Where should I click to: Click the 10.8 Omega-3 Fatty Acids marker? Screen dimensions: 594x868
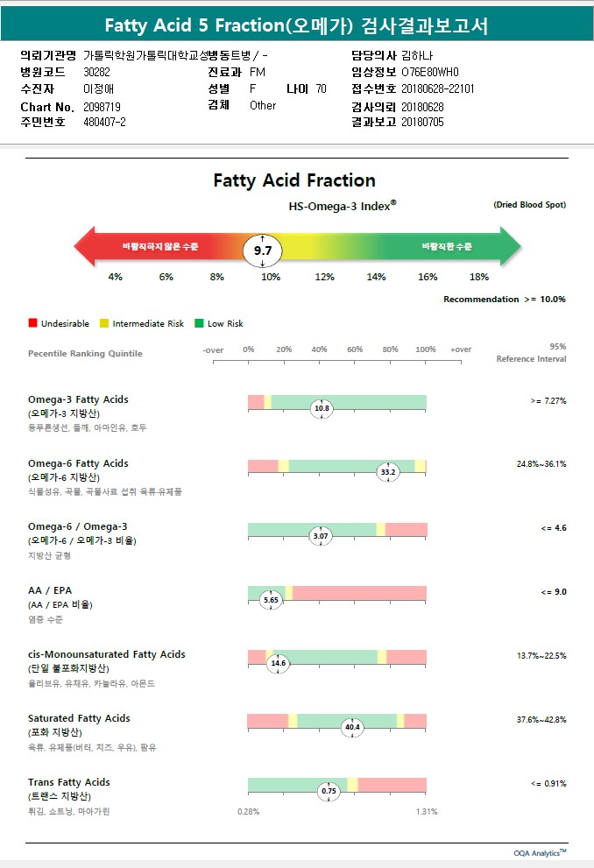click(x=322, y=408)
